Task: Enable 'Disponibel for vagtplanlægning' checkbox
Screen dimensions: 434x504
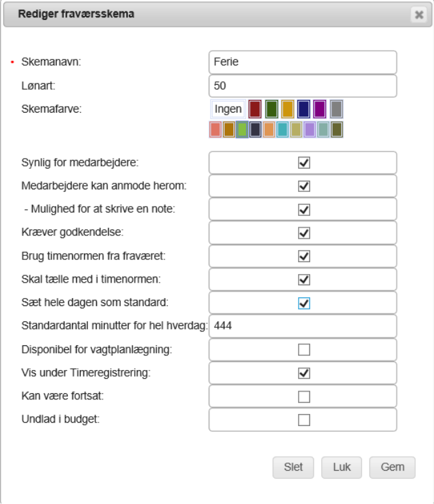Action: click(x=304, y=349)
